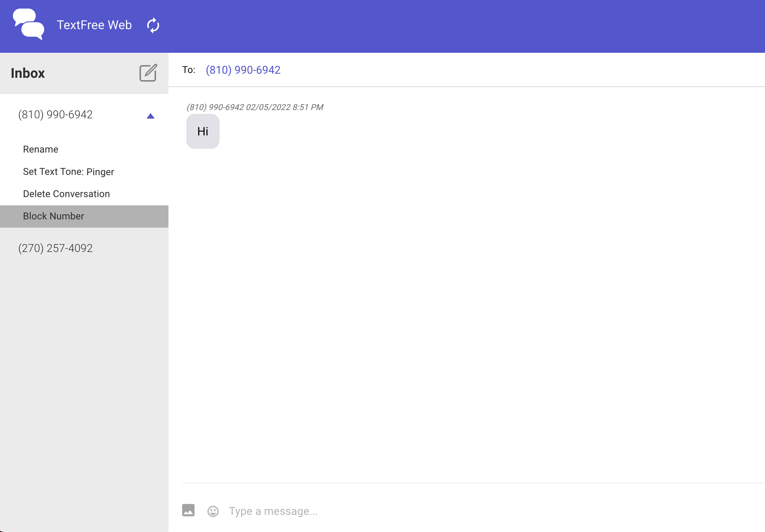Click the message timestamp 02/05/2022 8:51 PM

284,107
